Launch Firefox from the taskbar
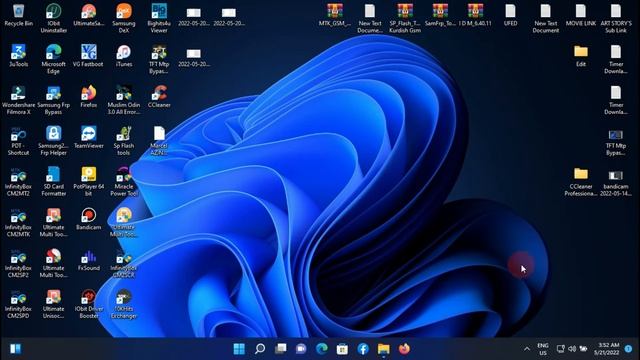The height and width of the screenshot is (360, 640). point(404,349)
